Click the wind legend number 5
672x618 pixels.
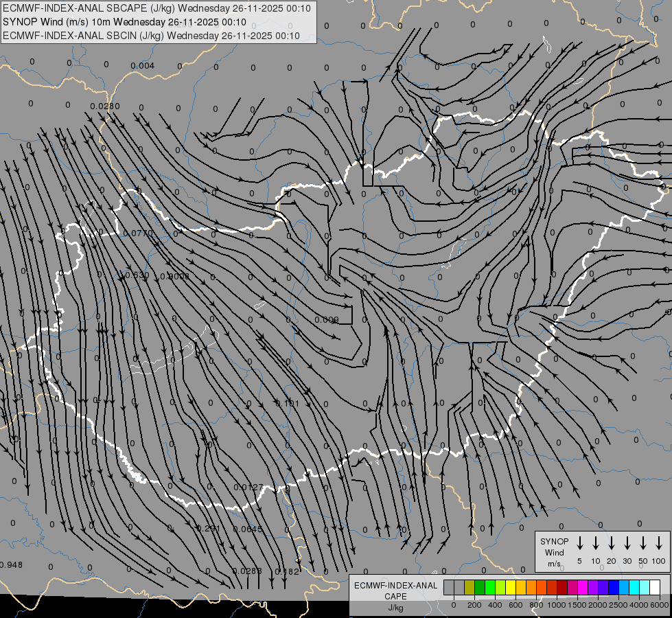pyautogui.click(x=579, y=561)
